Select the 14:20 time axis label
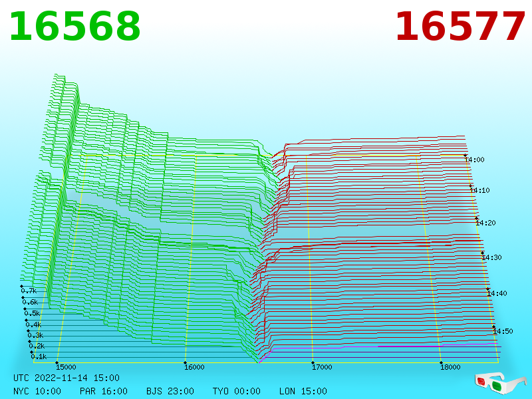 click(485, 223)
